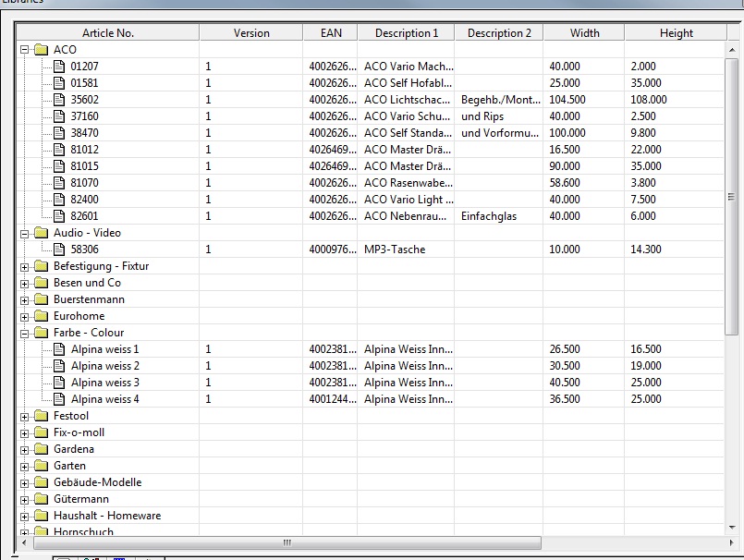
Task: Sort by the Width column header
Action: point(584,32)
